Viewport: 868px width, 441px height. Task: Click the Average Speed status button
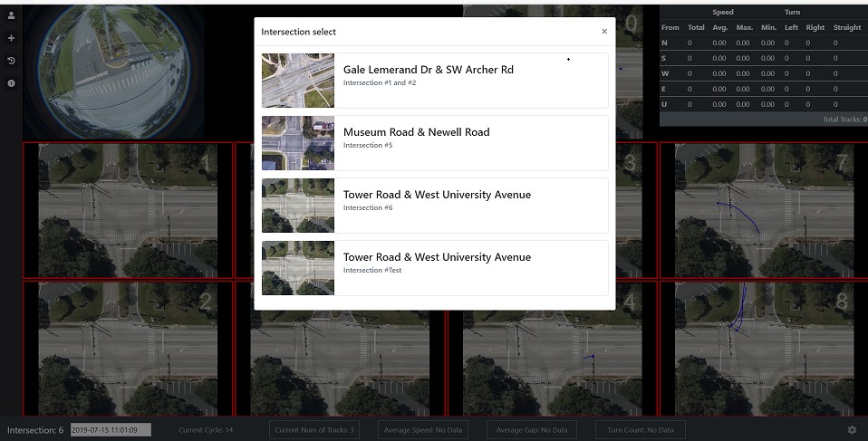(x=424, y=430)
